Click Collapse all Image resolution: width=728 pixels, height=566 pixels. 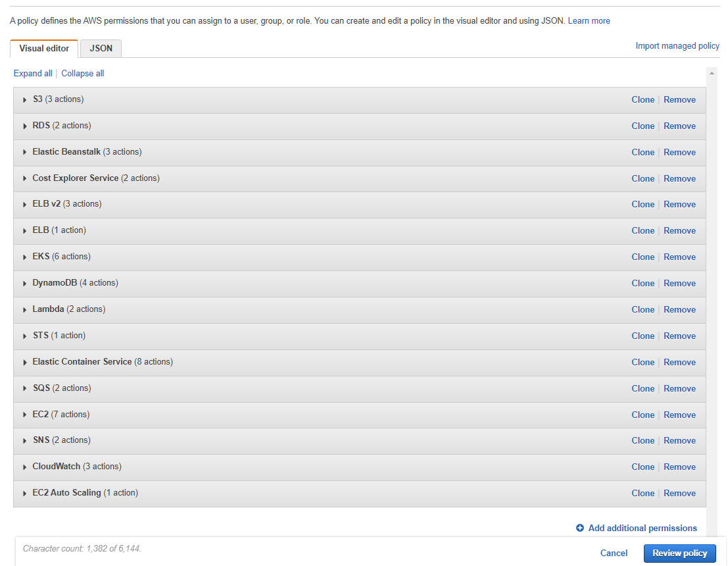(83, 74)
